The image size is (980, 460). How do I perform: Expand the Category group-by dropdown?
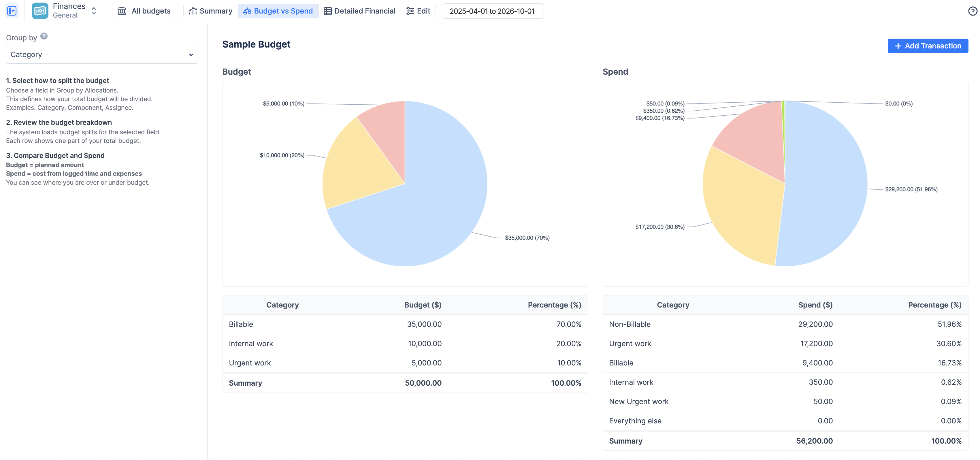point(102,54)
